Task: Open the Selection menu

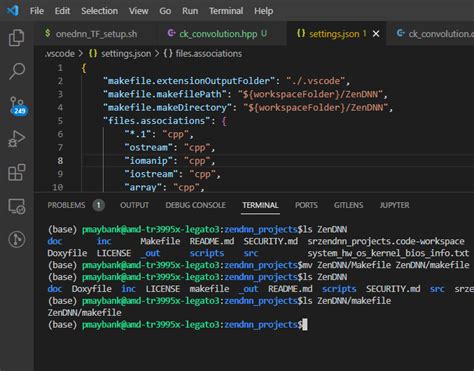Action: click(x=99, y=11)
